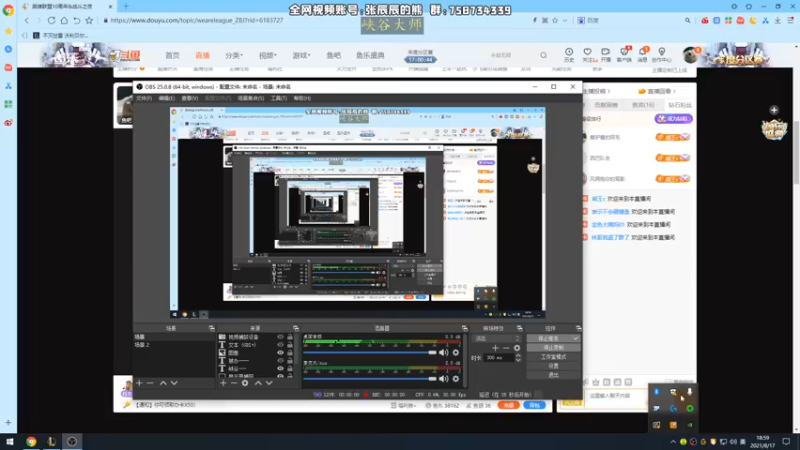
Task: Click 退出 exit button in OBS controls
Action: tap(553, 375)
